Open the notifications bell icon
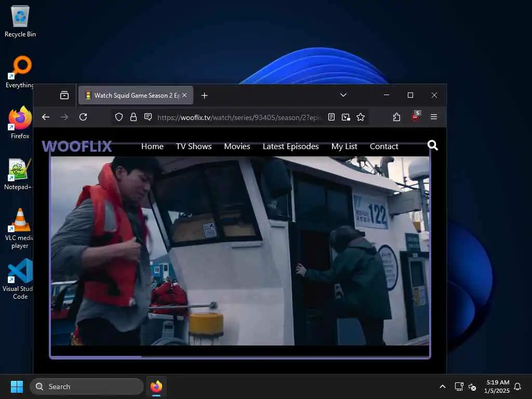This screenshot has height=399, width=532. tap(517, 387)
